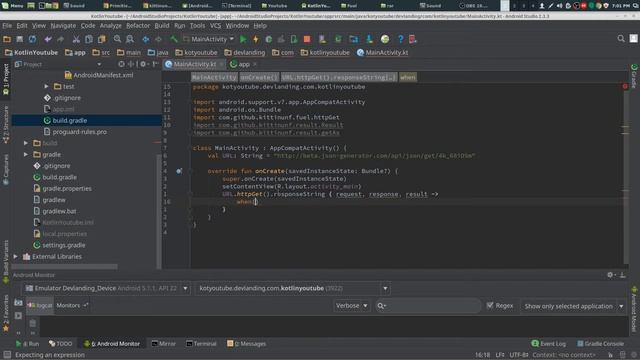
Task: Open the TODO tool window
Action: pyautogui.click(x=60, y=344)
